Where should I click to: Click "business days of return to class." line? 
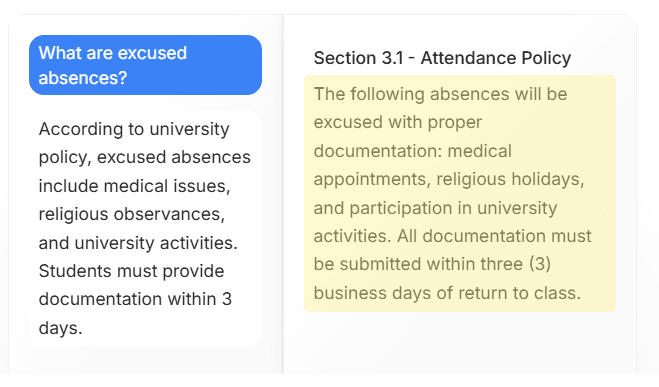[x=447, y=293]
